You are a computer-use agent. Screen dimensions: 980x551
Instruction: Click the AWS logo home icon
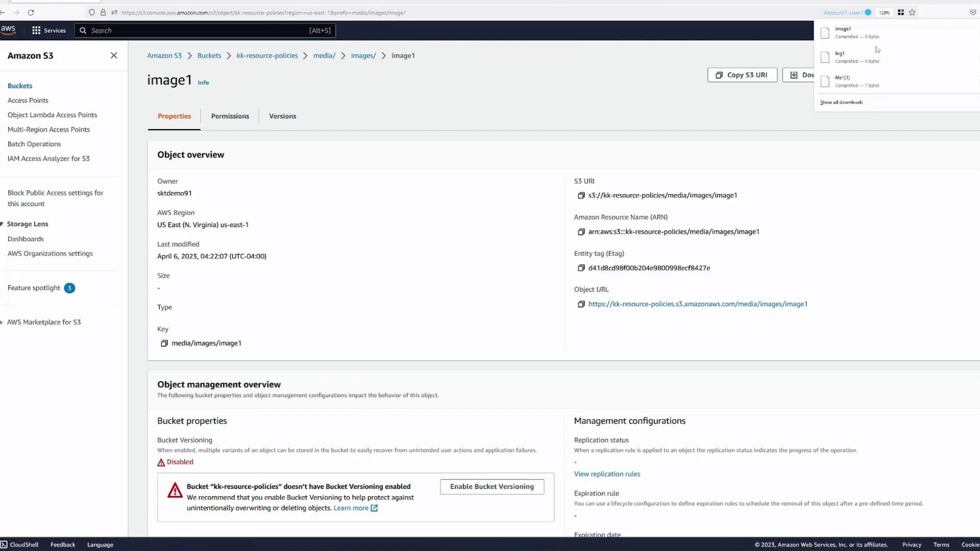click(8, 30)
